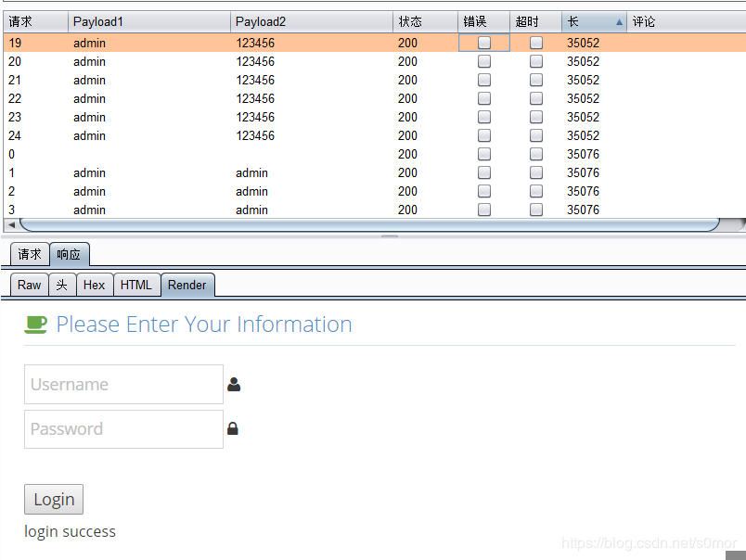Click the ascending sort arrow in 长 column
This screenshot has width=746, height=560.
point(619,22)
